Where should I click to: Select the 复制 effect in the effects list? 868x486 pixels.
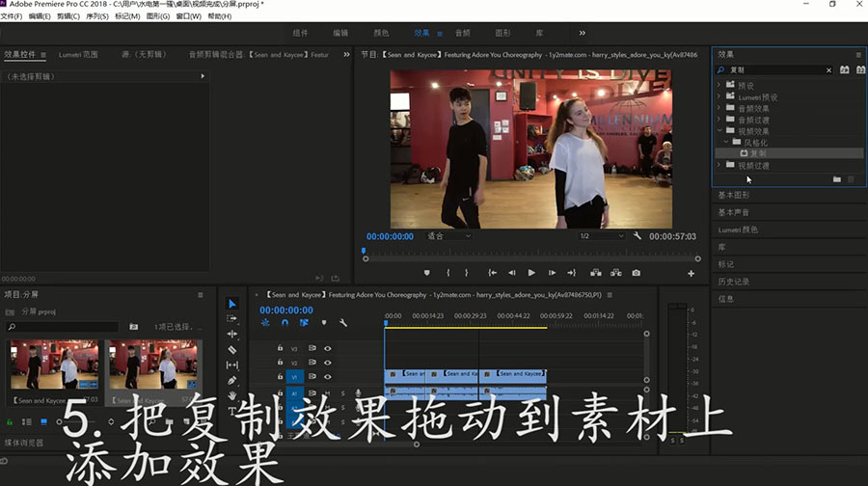pyautogui.click(x=758, y=153)
